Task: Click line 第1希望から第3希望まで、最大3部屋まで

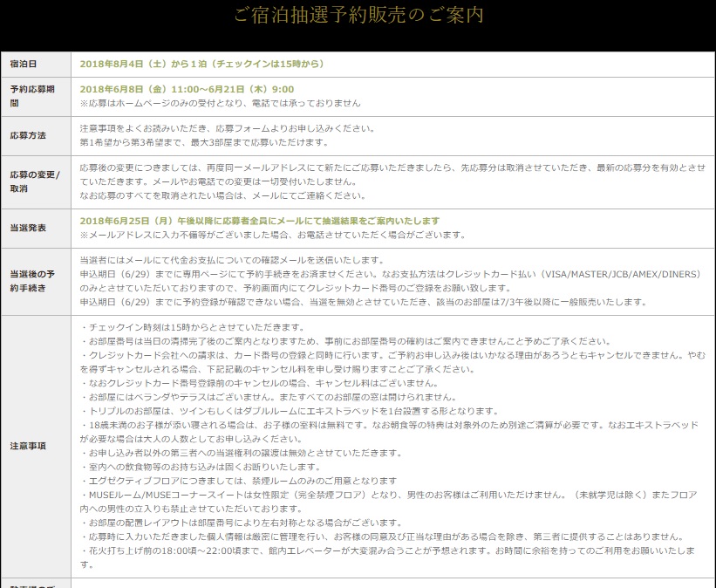Action: click(205, 142)
